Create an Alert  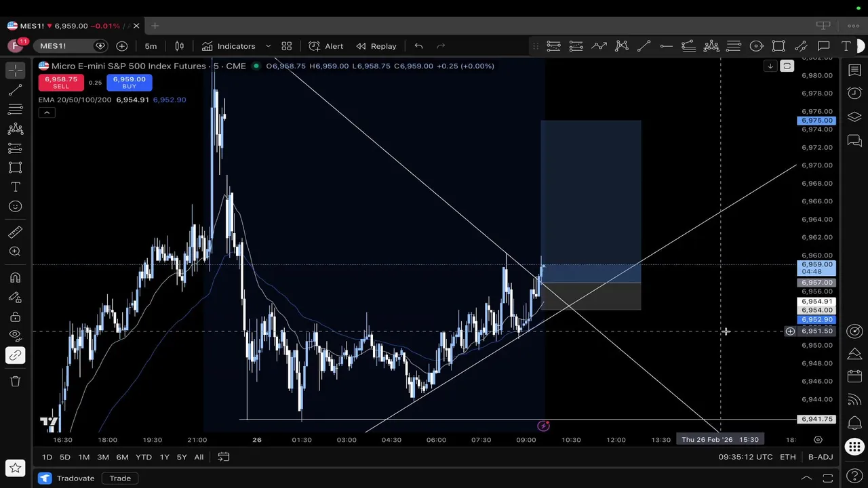[326, 46]
